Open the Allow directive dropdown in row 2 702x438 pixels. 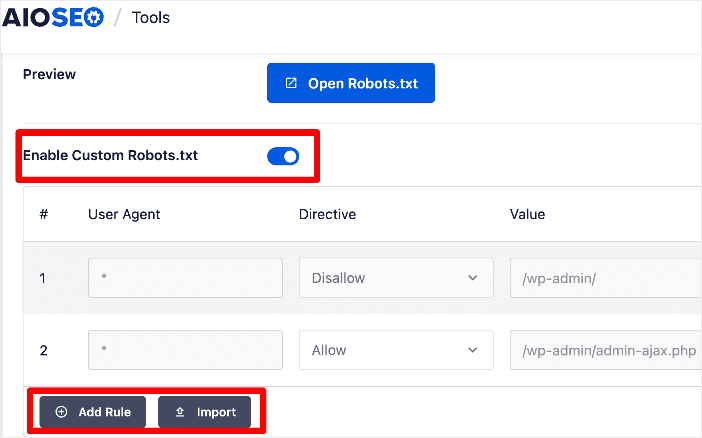tap(396, 350)
